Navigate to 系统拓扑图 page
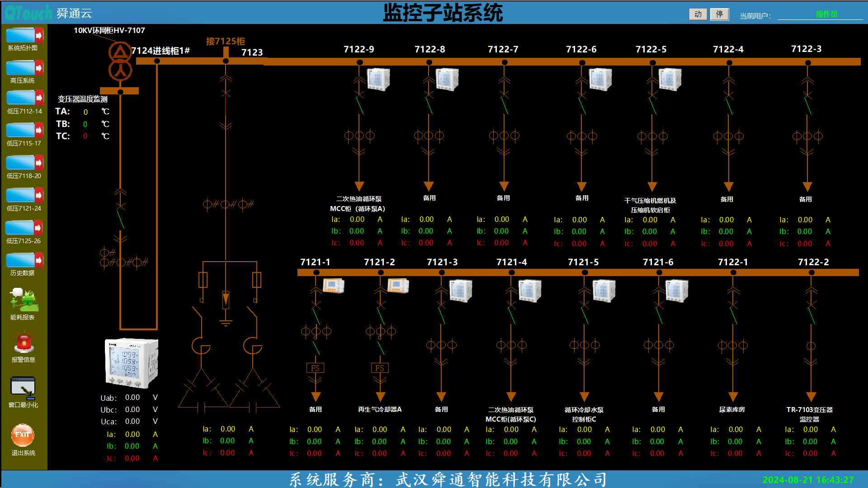Screen dimensions: 868x488 coord(24,36)
